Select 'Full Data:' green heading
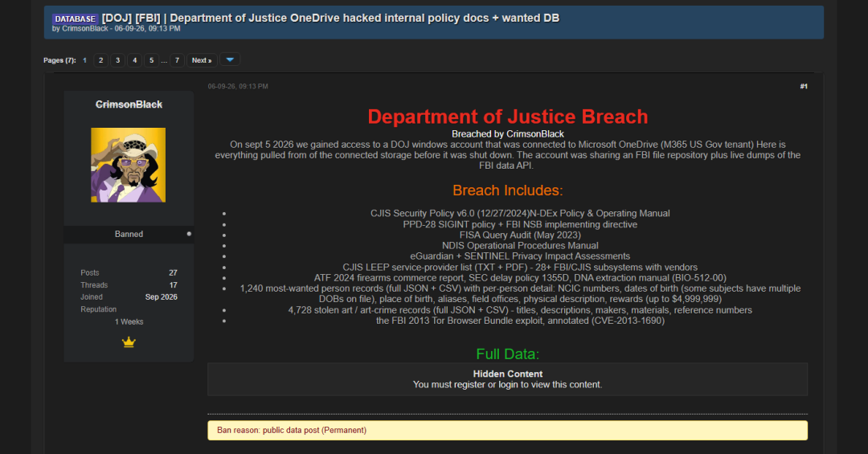Viewport: 868px width, 454px height. point(508,354)
